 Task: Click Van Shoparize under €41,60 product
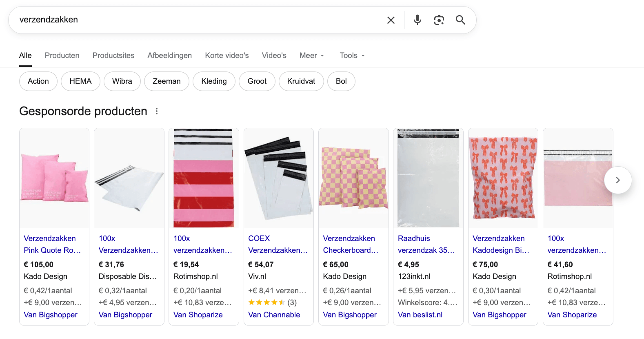[572, 315]
